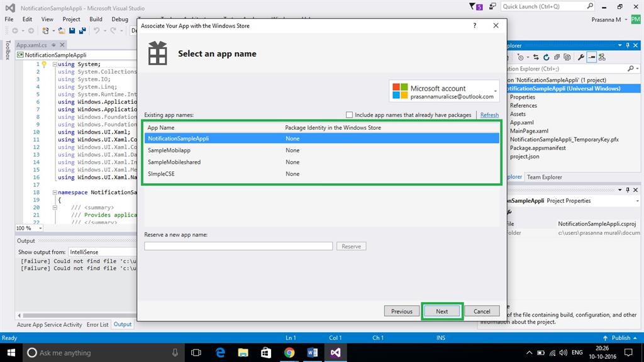Click Collapse All icon in Solution Explorer
Image resolution: width=644 pixels, height=362 pixels.
click(557, 57)
